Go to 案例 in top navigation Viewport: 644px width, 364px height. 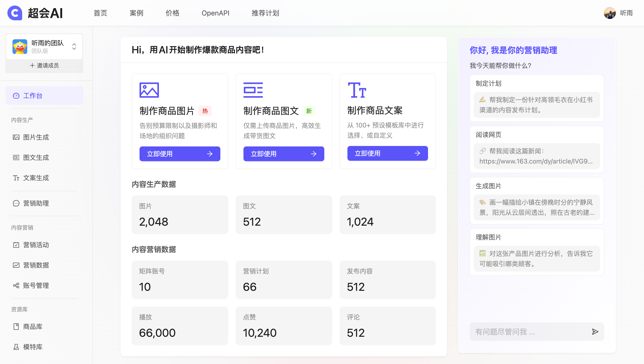point(136,13)
